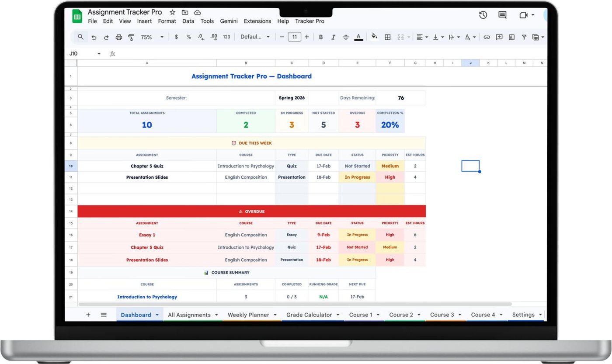This screenshot has height=364, width=612.
Task: Print the spreadsheet
Action: point(118,38)
